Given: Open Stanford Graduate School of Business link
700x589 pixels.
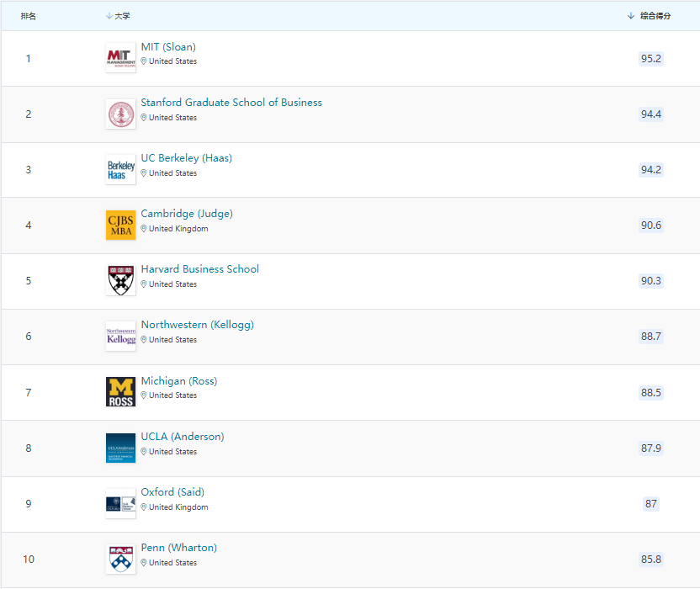Looking at the screenshot, I should (231, 103).
